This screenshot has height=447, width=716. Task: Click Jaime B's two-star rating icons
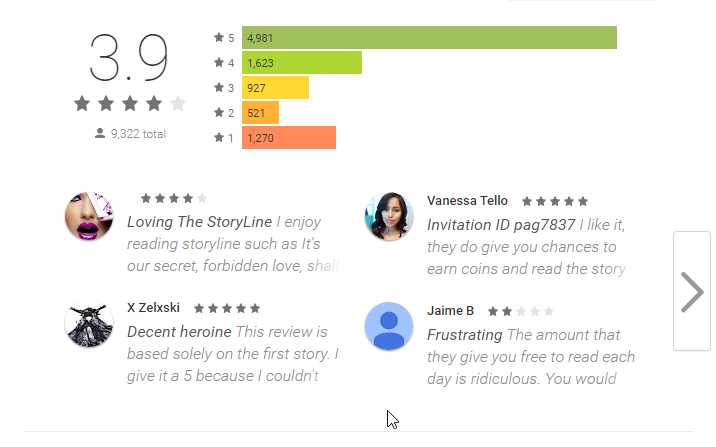coord(520,311)
